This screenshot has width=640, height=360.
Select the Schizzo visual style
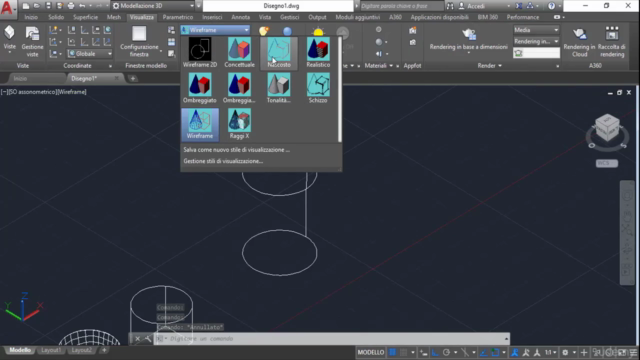318,88
